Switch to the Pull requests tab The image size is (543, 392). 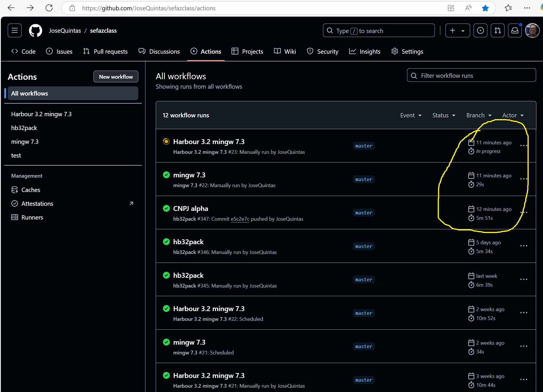pos(105,52)
